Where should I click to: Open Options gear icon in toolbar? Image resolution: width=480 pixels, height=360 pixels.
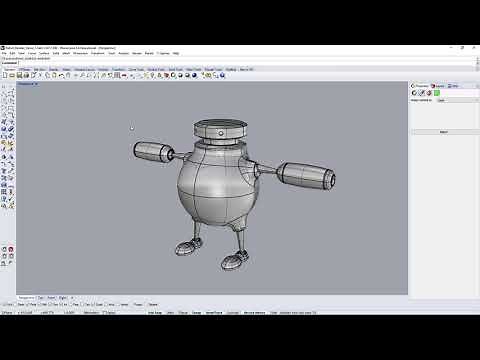[209, 76]
